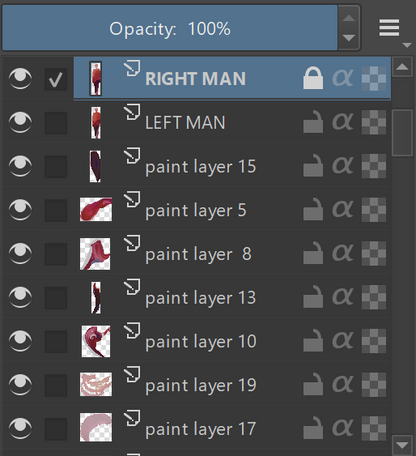Select the paint layer 19 row

[197, 385]
